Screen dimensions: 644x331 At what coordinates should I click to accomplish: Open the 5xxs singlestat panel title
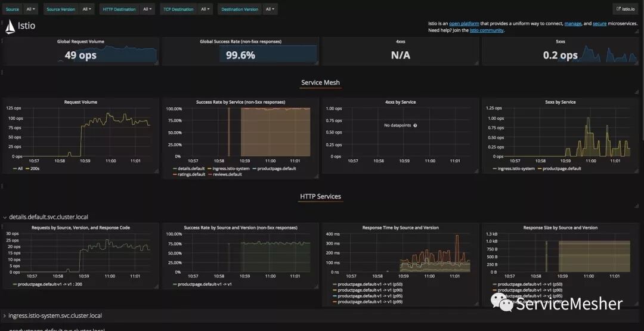tap(560, 42)
